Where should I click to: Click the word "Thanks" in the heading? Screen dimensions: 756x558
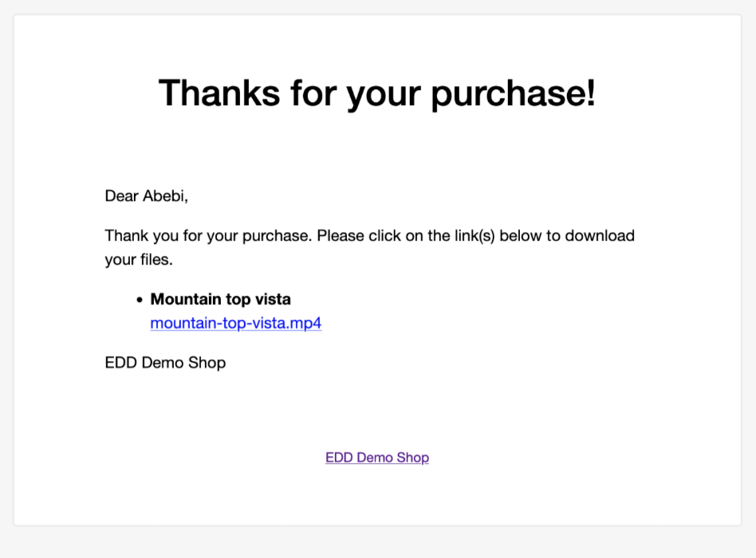click(219, 93)
